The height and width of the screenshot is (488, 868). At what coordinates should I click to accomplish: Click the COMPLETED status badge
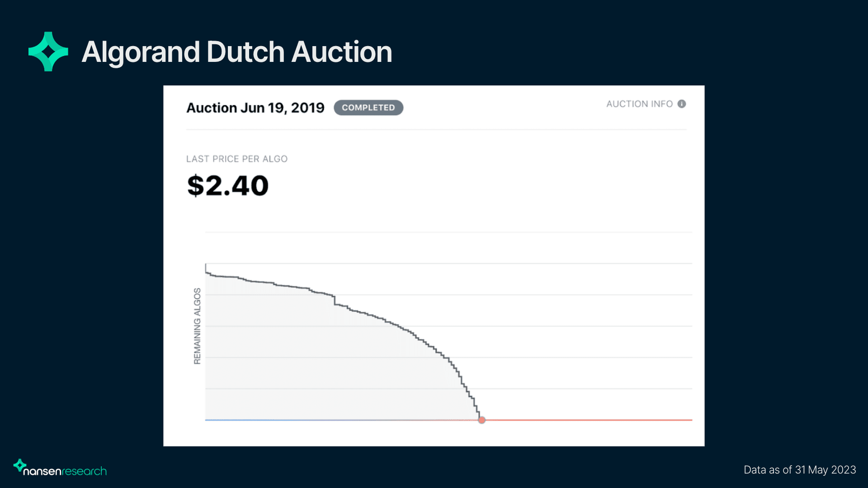click(368, 108)
